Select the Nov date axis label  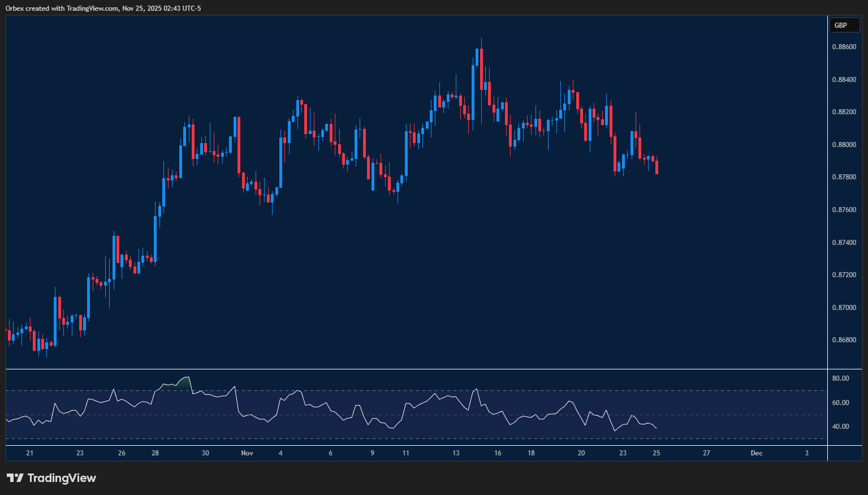[x=247, y=453]
